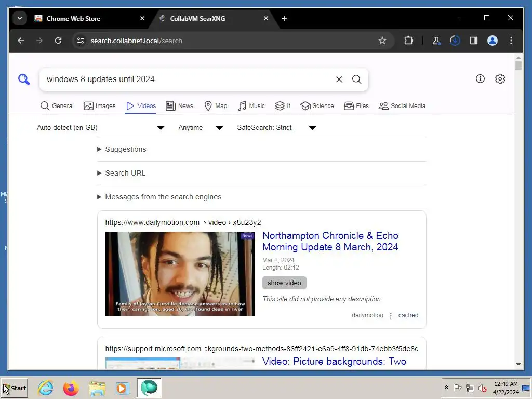Open Chrome Labs flask icon
The width and height of the screenshot is (532, 399).
(436, 41)
